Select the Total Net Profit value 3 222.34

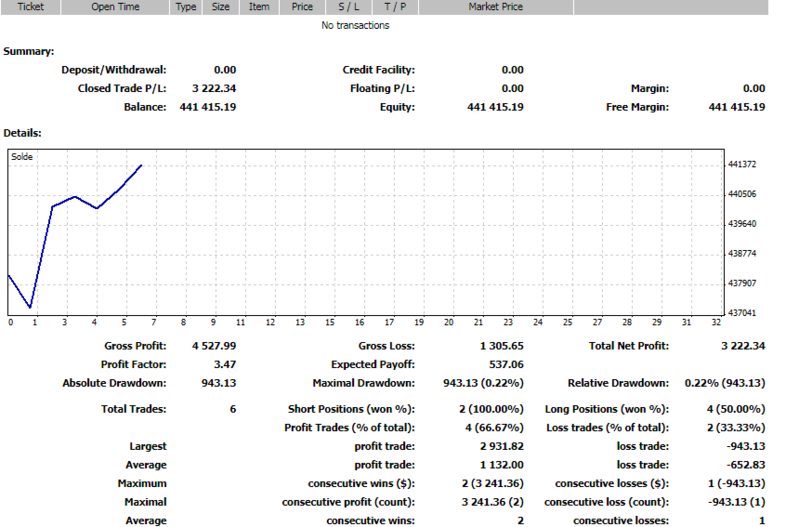[743, 346]
